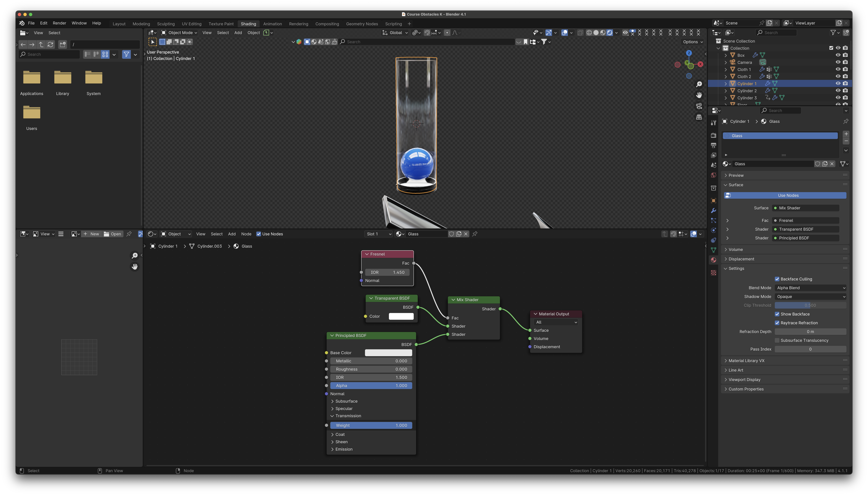Go back in the file browser

click(23, 45)
